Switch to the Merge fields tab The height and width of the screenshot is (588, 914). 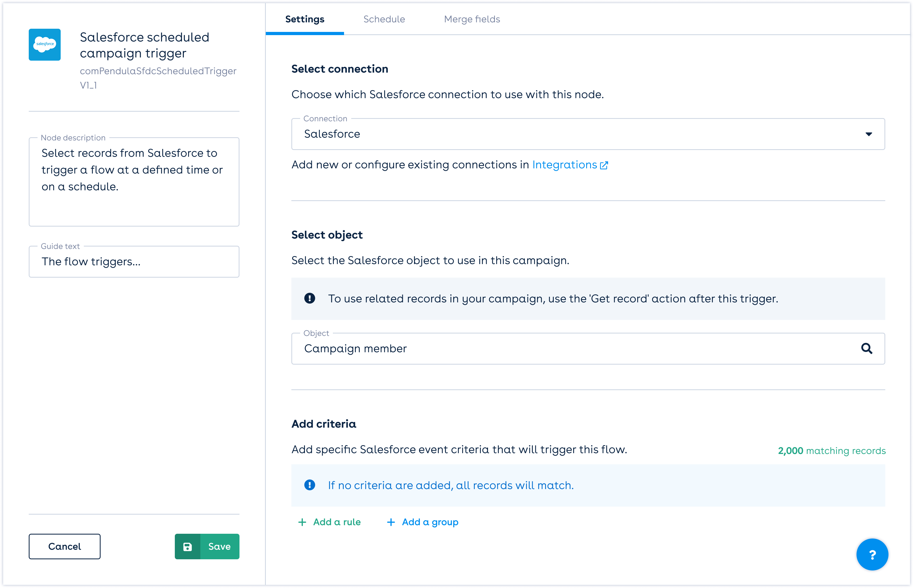pyautogui.click(x=472, y=19)
